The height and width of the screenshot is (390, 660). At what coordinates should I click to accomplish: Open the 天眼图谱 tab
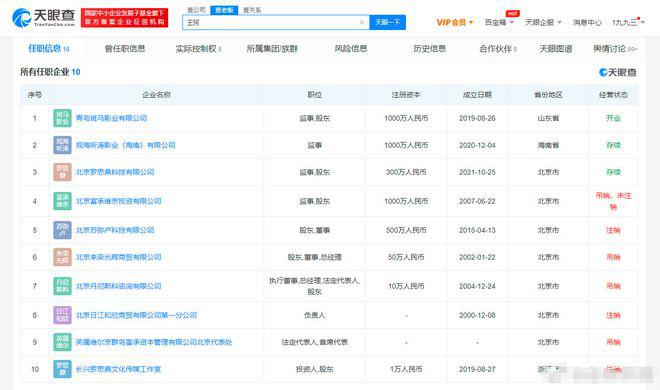[x=556, y=49]
